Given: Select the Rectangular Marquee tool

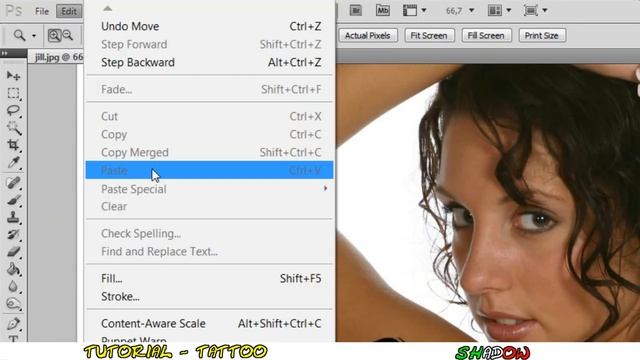Looking at the screenshot, I should (x=13, y=93).
